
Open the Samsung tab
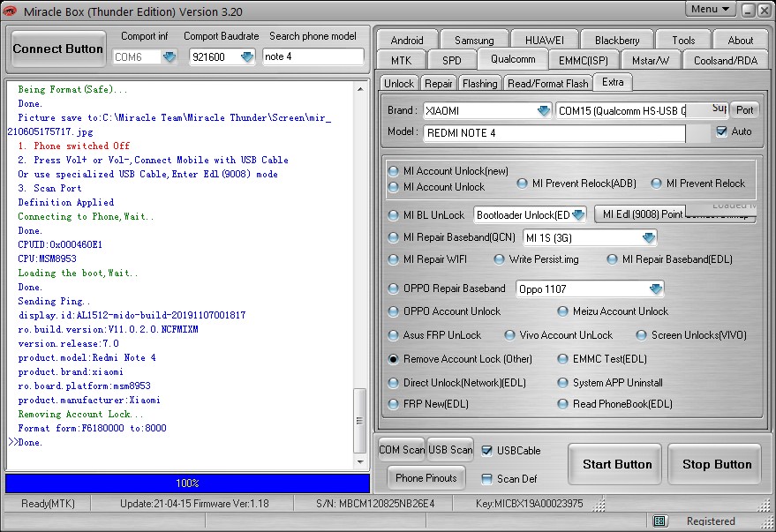click(x=474, y=40)
